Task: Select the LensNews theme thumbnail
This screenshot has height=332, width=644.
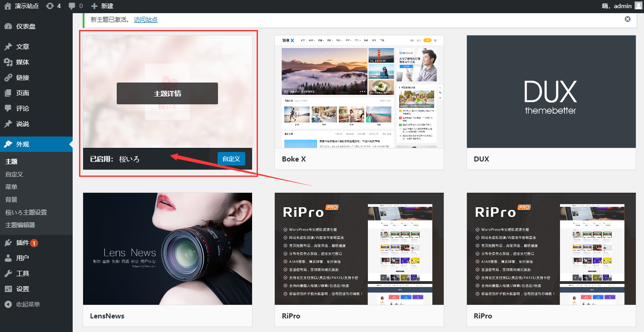Action: tap(167, 249)
